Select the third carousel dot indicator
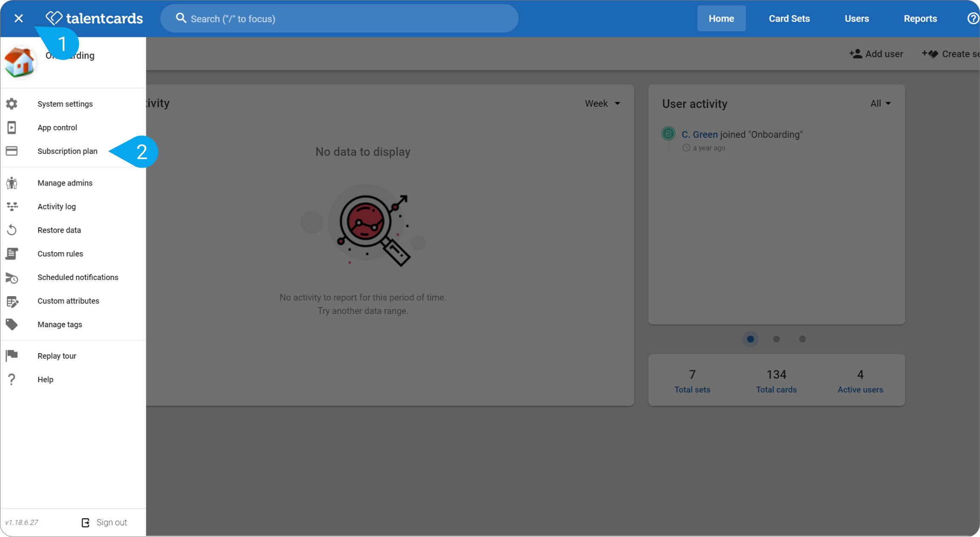980x537 pixels. click(x=802, y=339)
